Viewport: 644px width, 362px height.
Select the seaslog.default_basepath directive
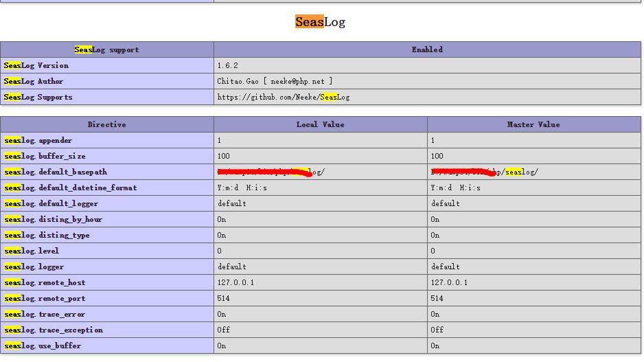pos(56,172)
